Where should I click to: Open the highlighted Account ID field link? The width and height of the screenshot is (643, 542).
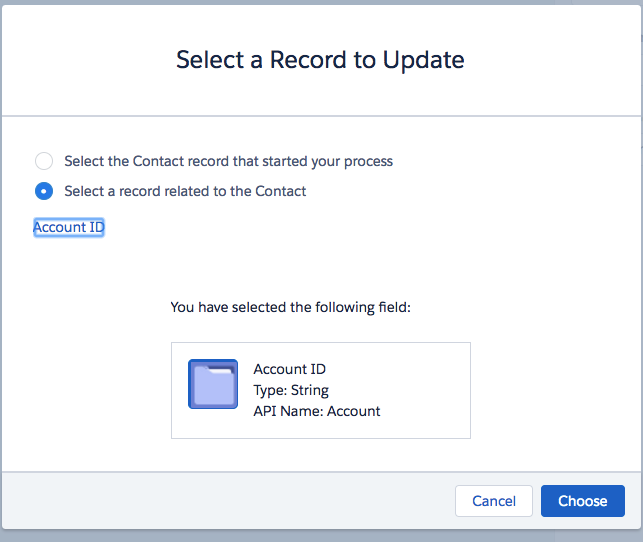(x=69, y=227)
